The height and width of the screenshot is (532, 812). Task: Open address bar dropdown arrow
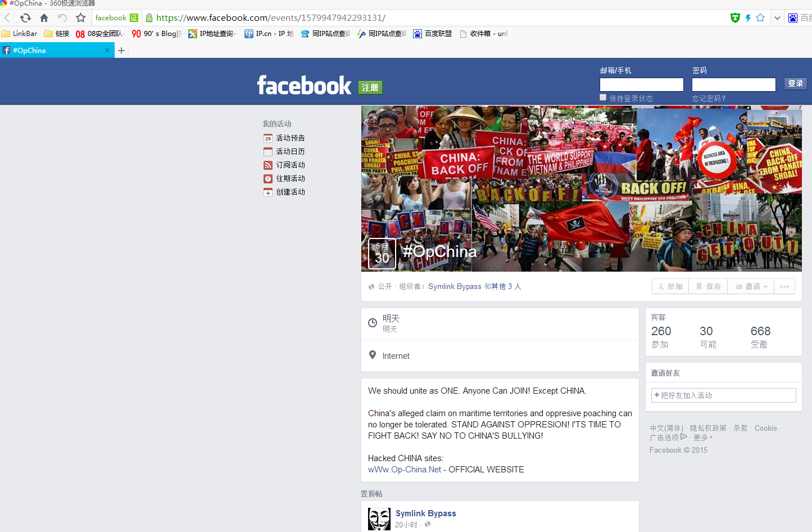tap(777, 18)
